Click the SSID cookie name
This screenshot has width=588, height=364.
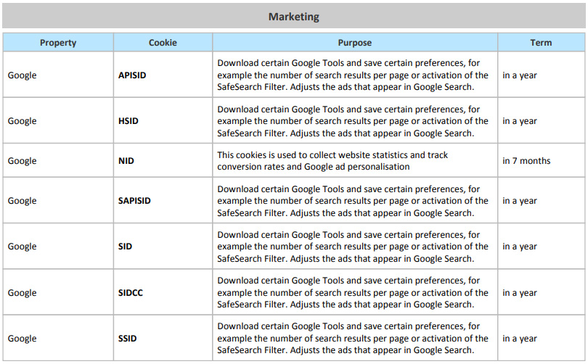pos(127,338)
